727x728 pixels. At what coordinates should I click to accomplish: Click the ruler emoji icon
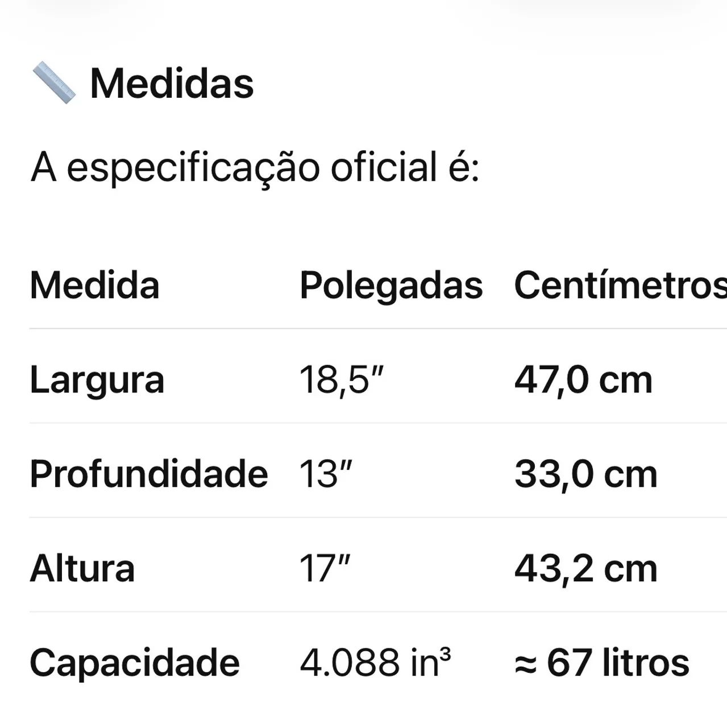coord(54,84)
